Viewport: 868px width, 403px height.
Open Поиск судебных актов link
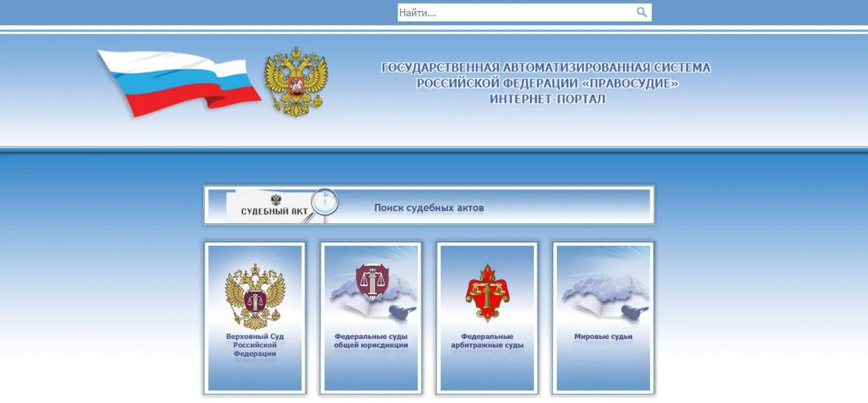coord(429,208)
